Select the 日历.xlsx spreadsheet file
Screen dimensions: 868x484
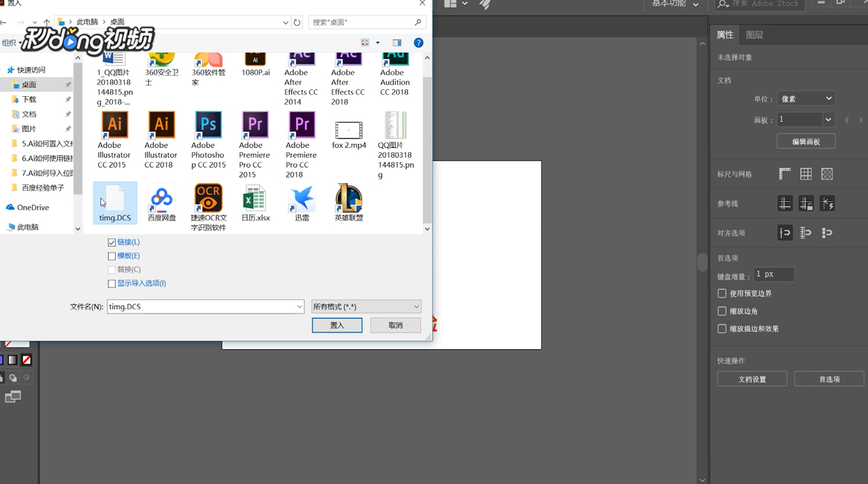click(255, 203)
